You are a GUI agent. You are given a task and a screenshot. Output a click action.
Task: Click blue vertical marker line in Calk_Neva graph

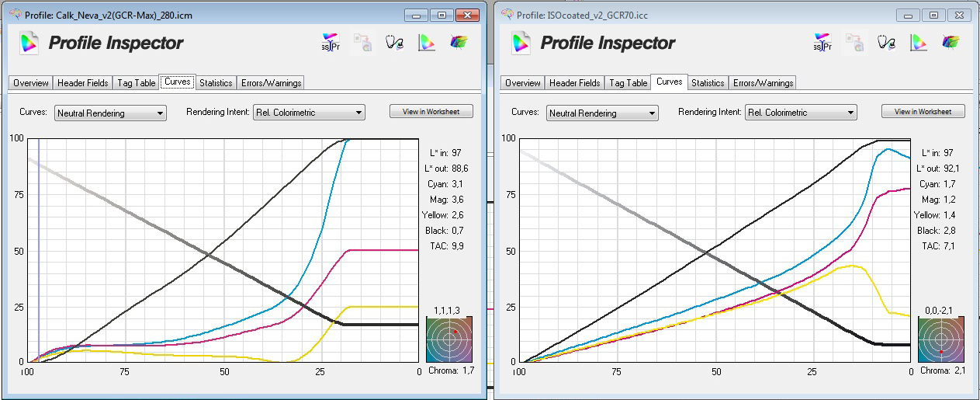point(39,250)
